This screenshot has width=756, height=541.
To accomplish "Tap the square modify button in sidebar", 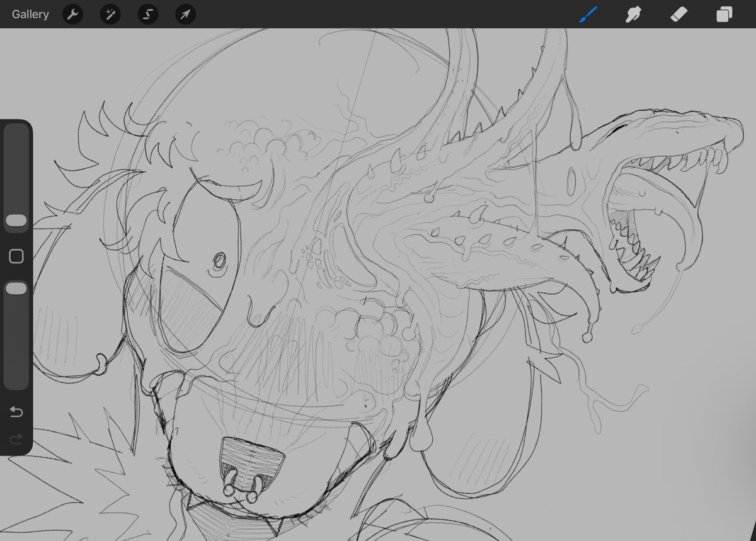I will (x=16, y=256).
